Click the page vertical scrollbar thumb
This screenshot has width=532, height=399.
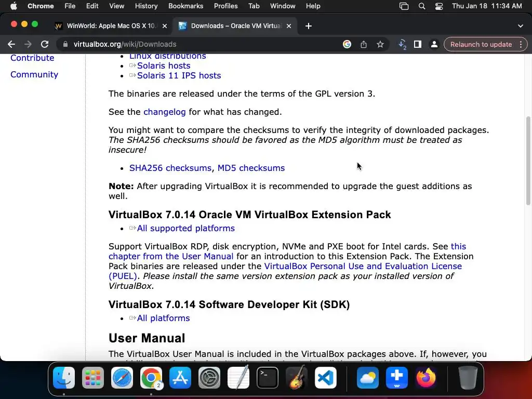(x=528, y=161)
